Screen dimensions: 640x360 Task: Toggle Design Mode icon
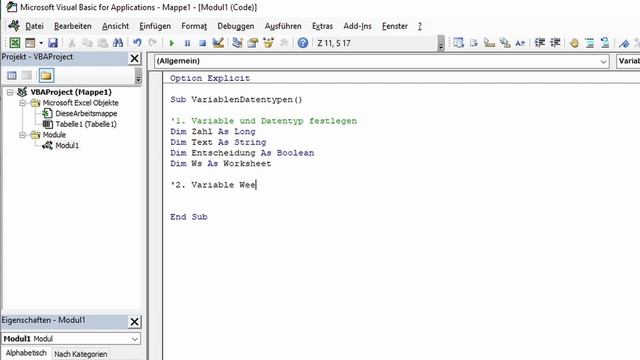218,42
